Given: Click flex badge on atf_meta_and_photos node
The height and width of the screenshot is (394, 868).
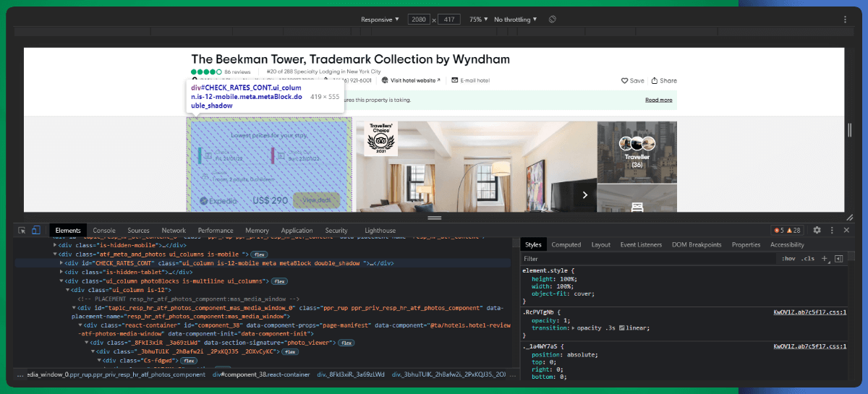Looking at the screenshot, I should pos(260,254).
